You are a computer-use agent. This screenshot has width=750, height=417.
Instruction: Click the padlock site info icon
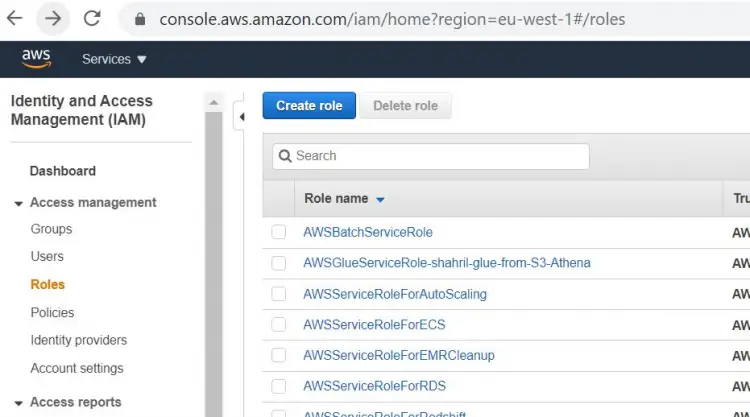[x=140, y=19]
